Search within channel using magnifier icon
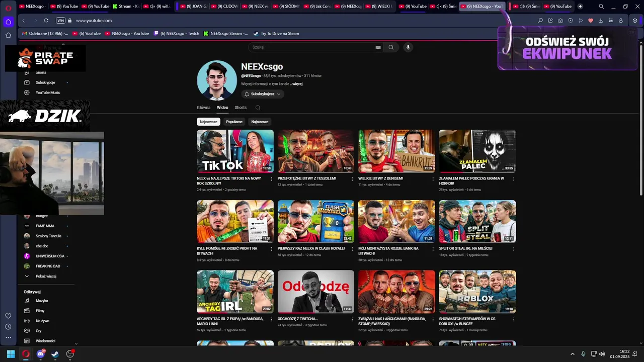The width and height of the screenshot is (644, 362). point(258,108)
